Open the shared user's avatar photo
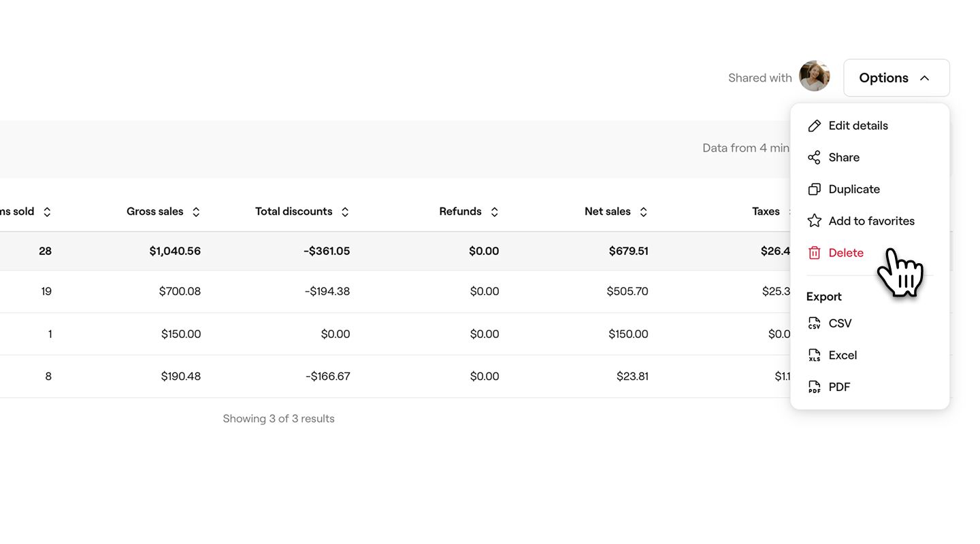Image resolution: width=980 pixels, height=544 pixels. point(814,76)
